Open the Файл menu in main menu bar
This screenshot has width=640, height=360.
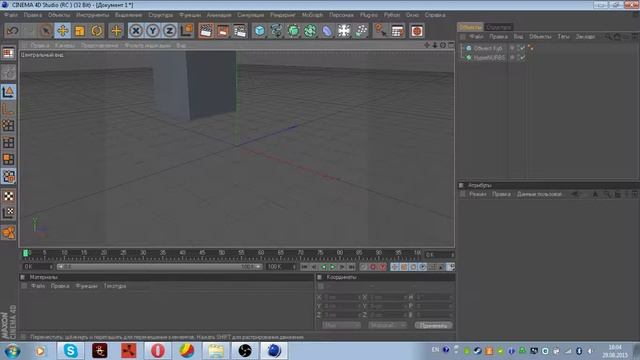point(11,15)
